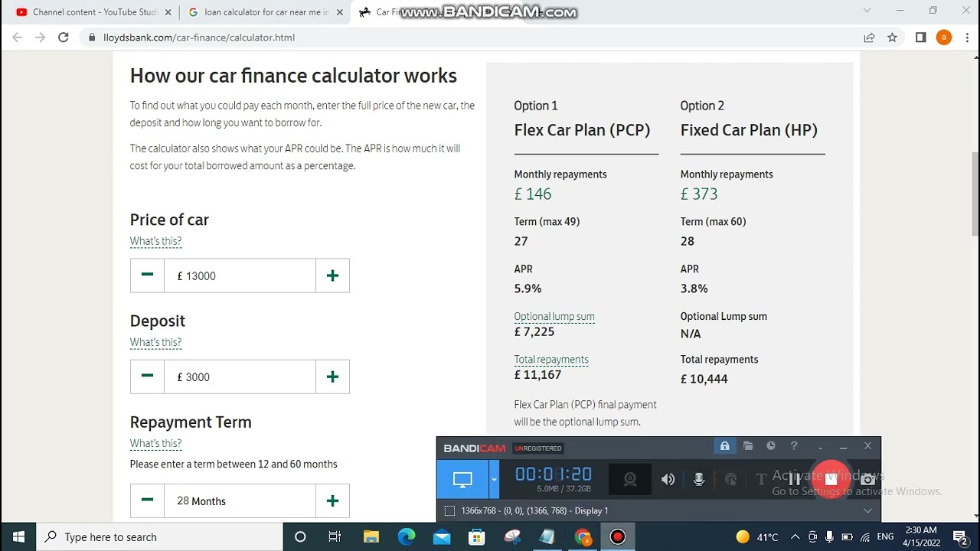The height and width of the screenshot is (551, 980).
Task: Switch to Chrome on the taskbar
Action: [x=583, y=537]
